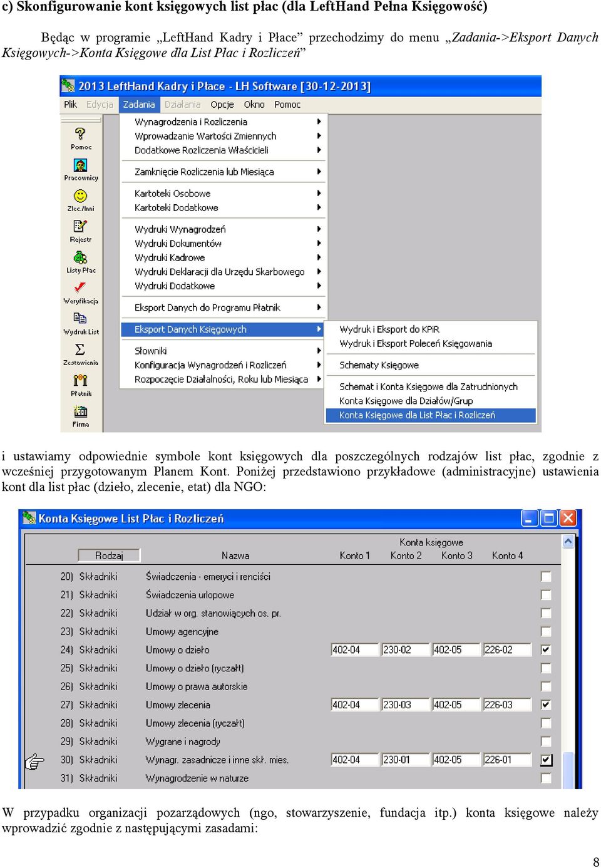This screenshot has height=868, width=601.
Task: Toggle checkbox for Umowy o dzieło (ryczałt)
Action: coord(547,668)
